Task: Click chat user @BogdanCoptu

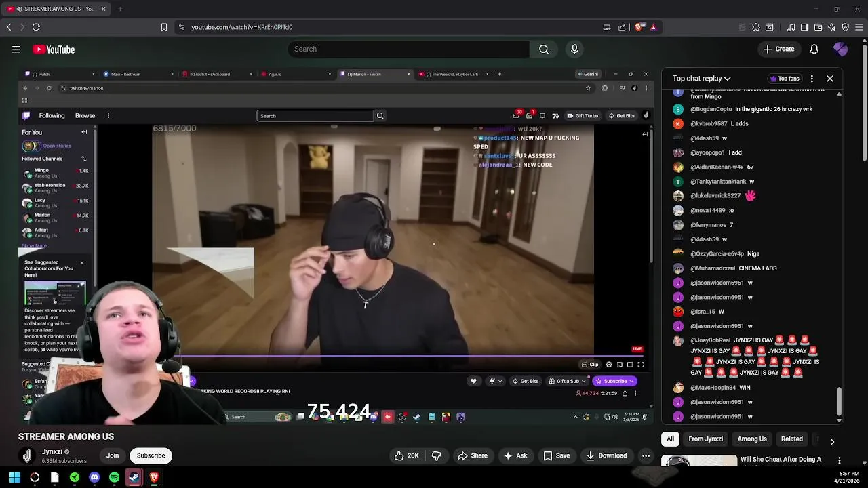Action: pos(711,109)
